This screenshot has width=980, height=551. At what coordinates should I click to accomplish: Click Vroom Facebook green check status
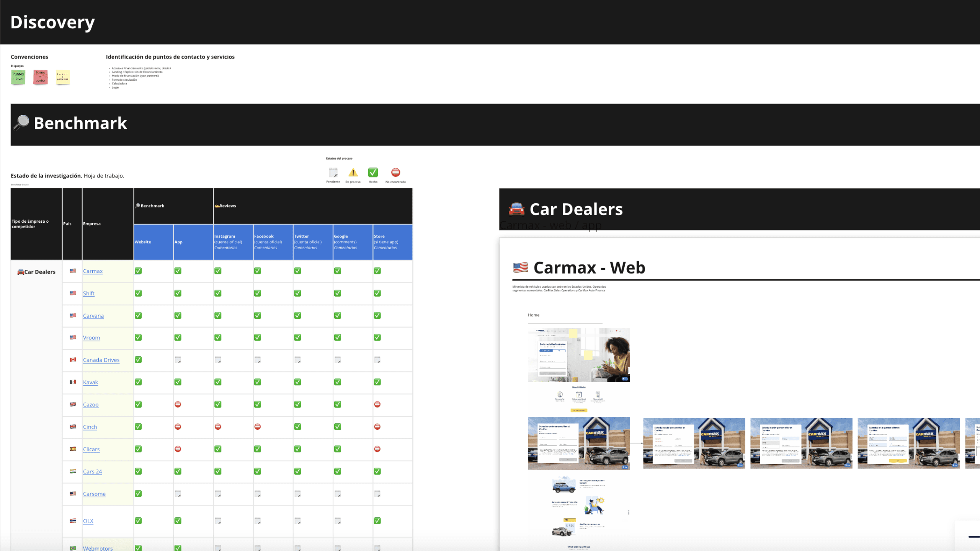pos(258,337)
